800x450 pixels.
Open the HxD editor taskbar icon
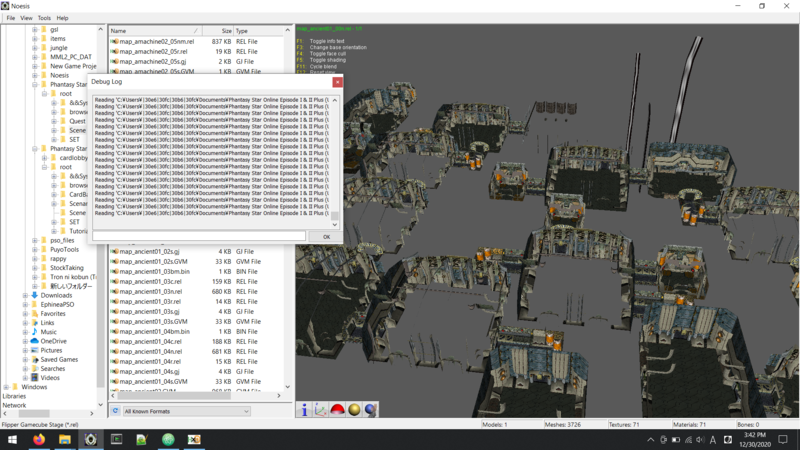point(194,439)
